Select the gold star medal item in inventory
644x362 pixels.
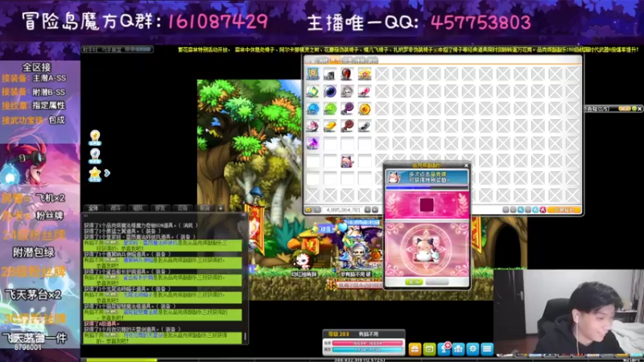365,74
